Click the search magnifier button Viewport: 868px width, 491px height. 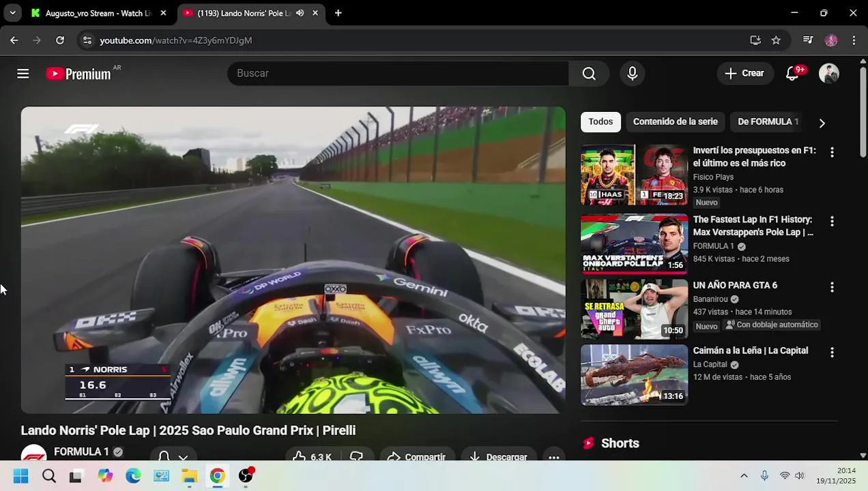[589, 74]
